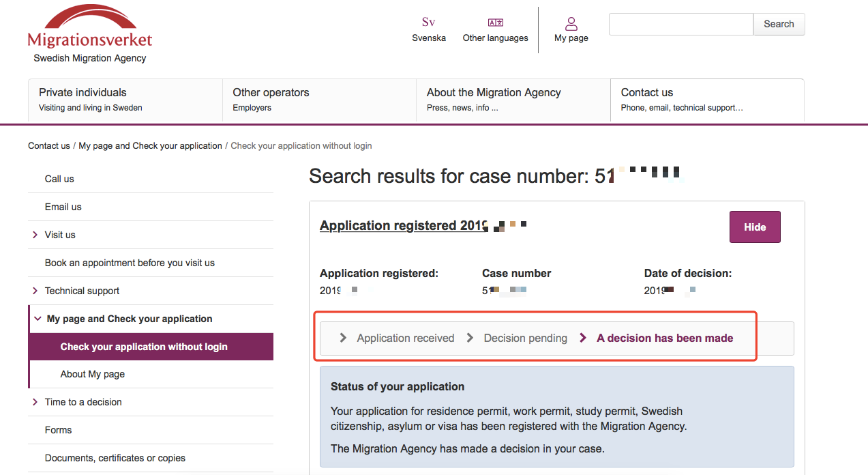Click the Search button
Screen dimensions: 868x475
click(779, 24)
